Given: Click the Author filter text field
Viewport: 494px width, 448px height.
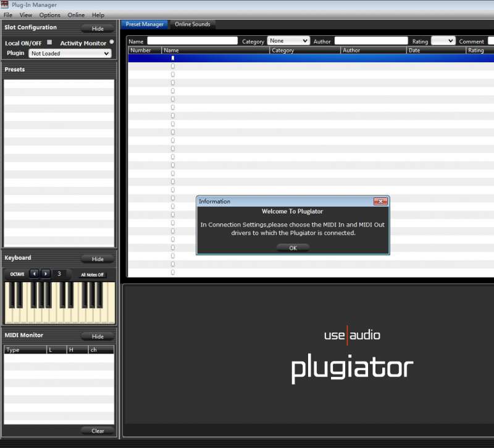Looking at the screenshot, I should click(371, 41).
